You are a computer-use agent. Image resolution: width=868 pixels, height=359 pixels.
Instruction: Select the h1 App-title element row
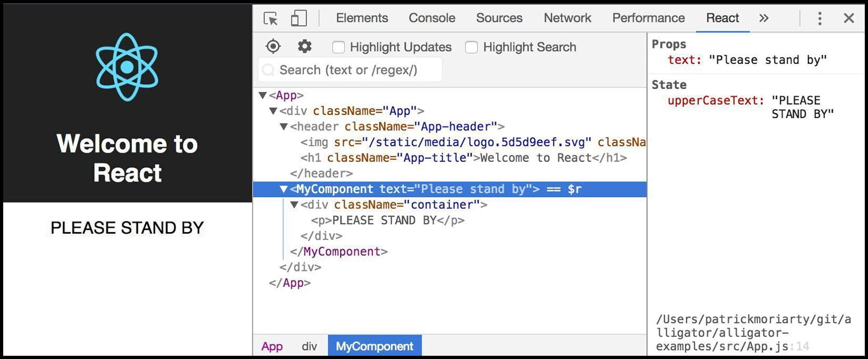pyautogui.click(x=463, y=158)
